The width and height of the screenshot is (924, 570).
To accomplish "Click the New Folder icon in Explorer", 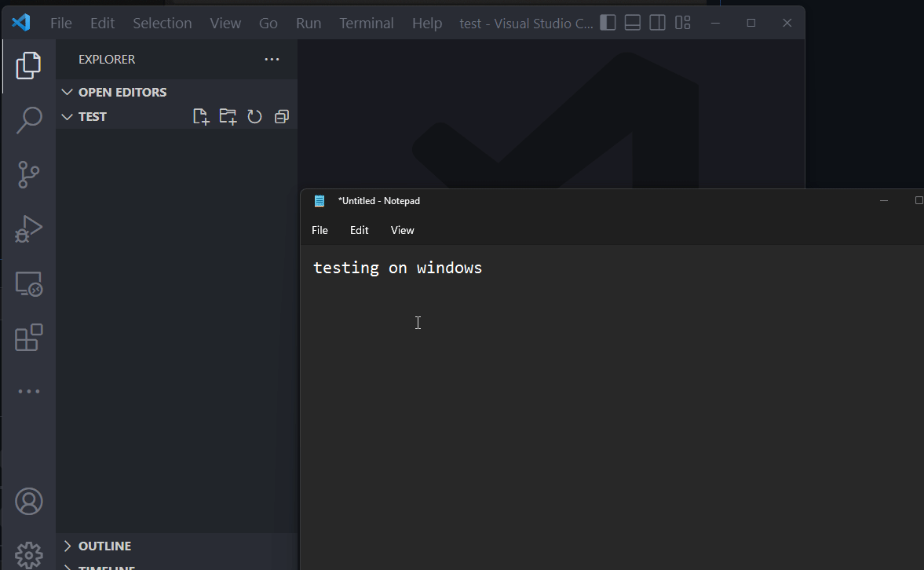I will click(x=228, y=116).
